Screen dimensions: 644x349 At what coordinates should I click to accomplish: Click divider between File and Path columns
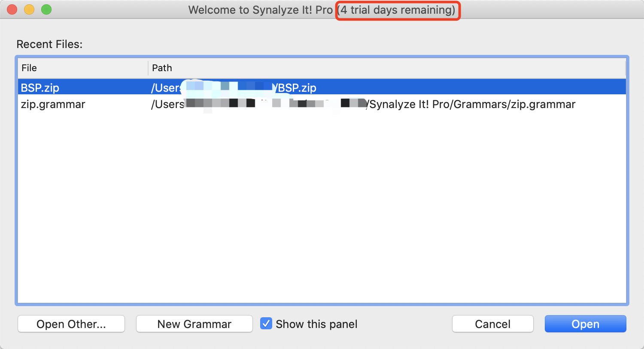148,68
